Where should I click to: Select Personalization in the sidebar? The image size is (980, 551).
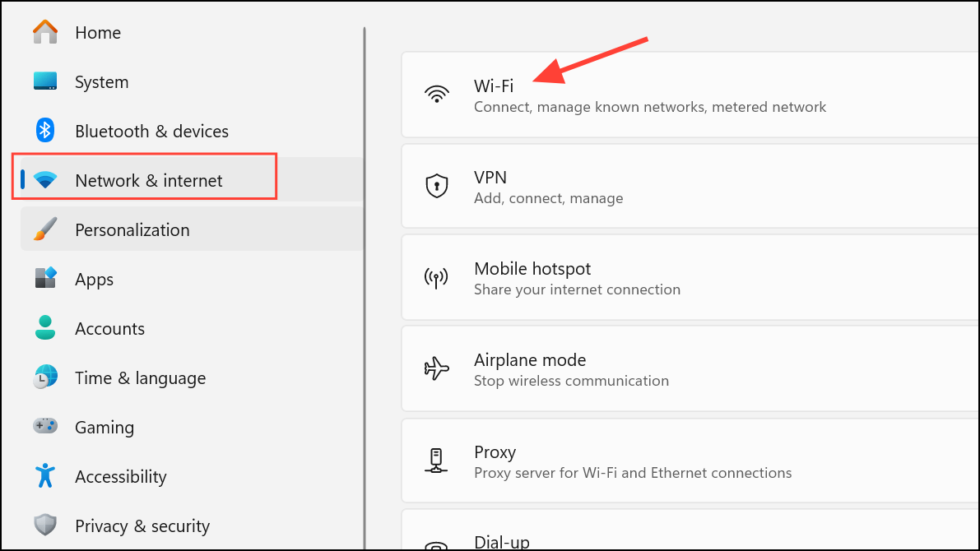132,229
